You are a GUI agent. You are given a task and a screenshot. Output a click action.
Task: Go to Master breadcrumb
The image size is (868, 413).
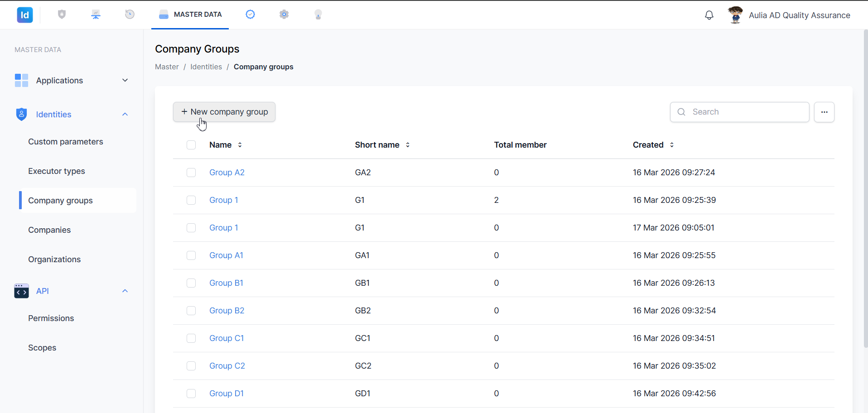167,67
